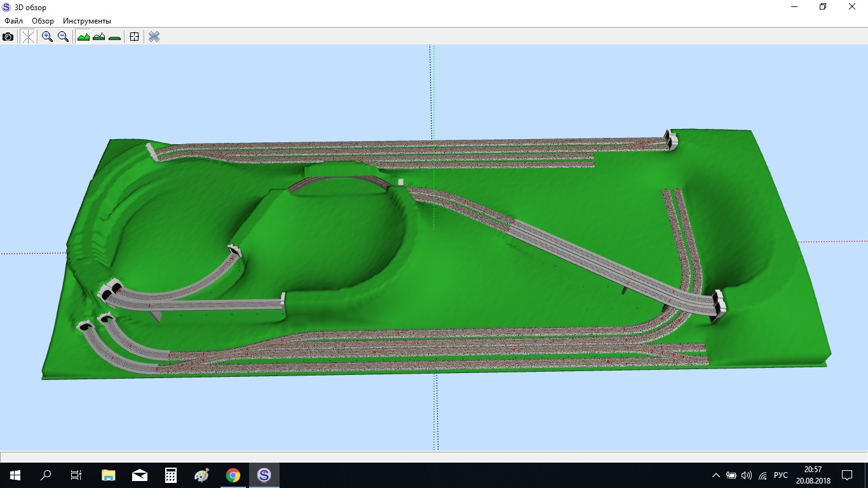The image size is (868, 488).
Task: Open the Windows Start menu
Action: point(15,475)
